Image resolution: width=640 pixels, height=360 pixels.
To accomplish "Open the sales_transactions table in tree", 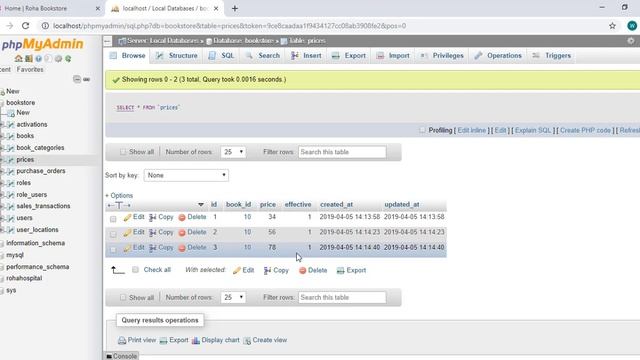I will coord(43,206).
